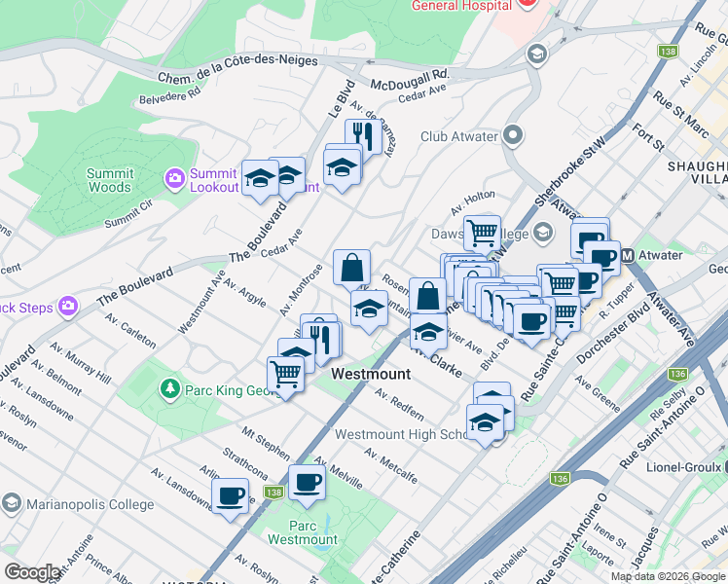The image size is (728, 584).
Task: Select the Dawson College school icon
Action: (543, 232)
